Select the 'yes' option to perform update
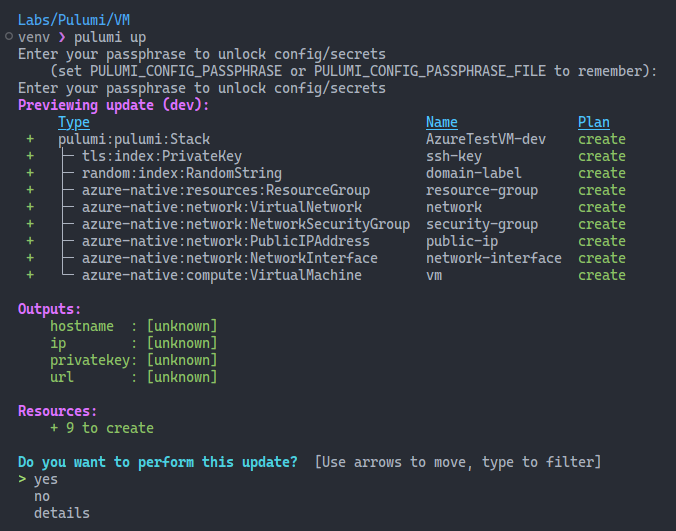The width and height of the screenshot is (676, 531). pos(46,480)
